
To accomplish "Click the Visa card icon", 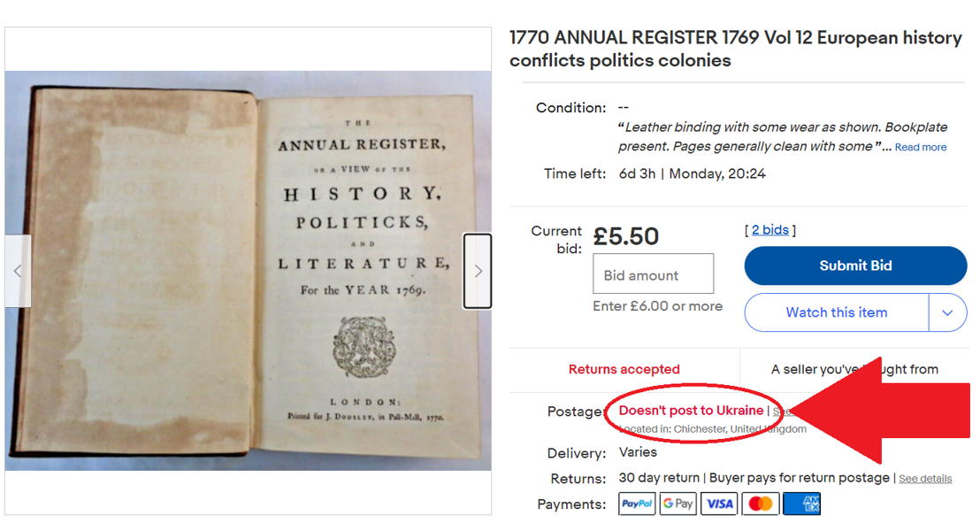I will [x=719, y=504].
